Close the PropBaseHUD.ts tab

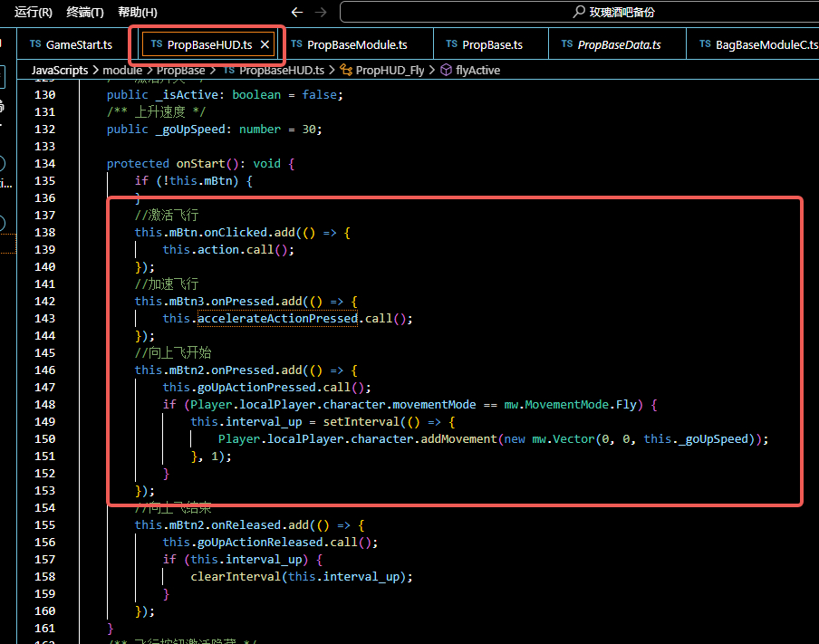pyautogui.click(x=265, y=44)
